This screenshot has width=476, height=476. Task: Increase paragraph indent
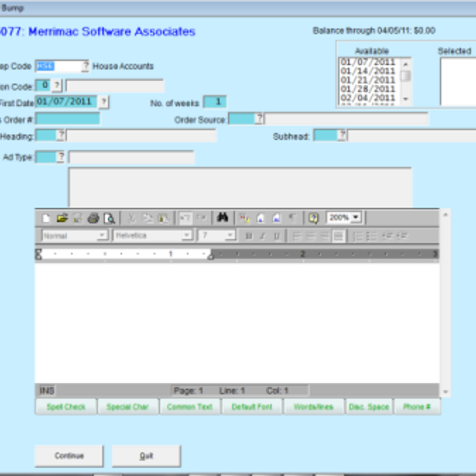click(x=402, y=236)
